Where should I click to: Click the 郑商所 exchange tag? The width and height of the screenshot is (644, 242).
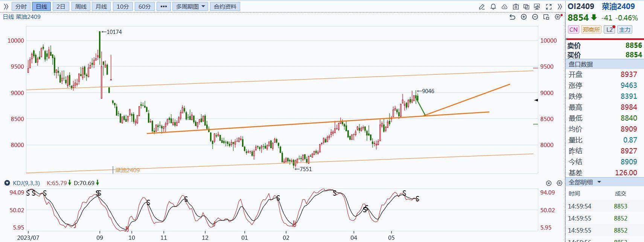point(591,29)
